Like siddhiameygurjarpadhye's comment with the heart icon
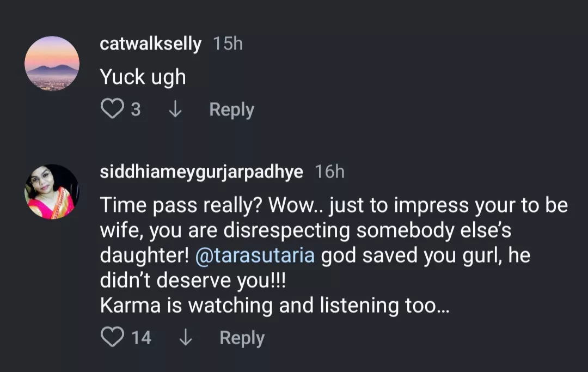This screenshot has width=588, height=372. [x=112, y=337]
